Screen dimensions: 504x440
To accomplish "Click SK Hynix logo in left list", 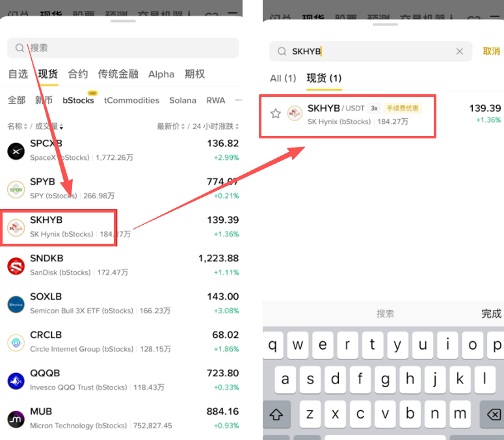I will click(16, 228).
